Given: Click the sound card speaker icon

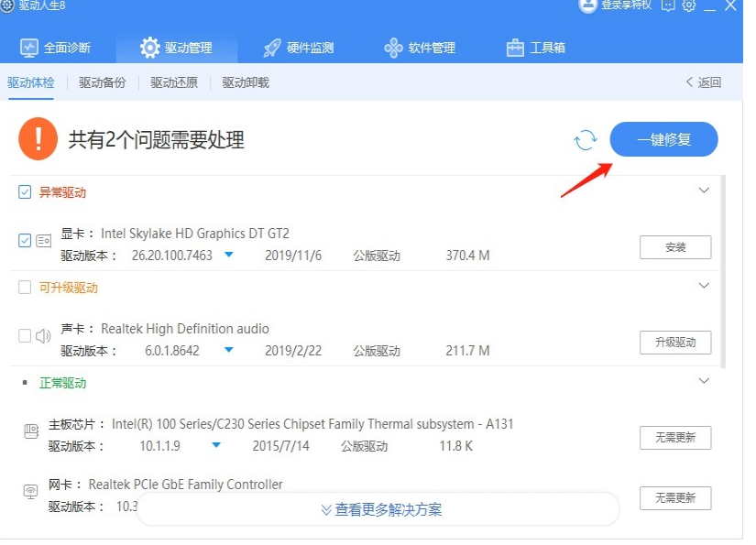Looking at the screenshot, I should pyautogui.click(x=43, y=336).
